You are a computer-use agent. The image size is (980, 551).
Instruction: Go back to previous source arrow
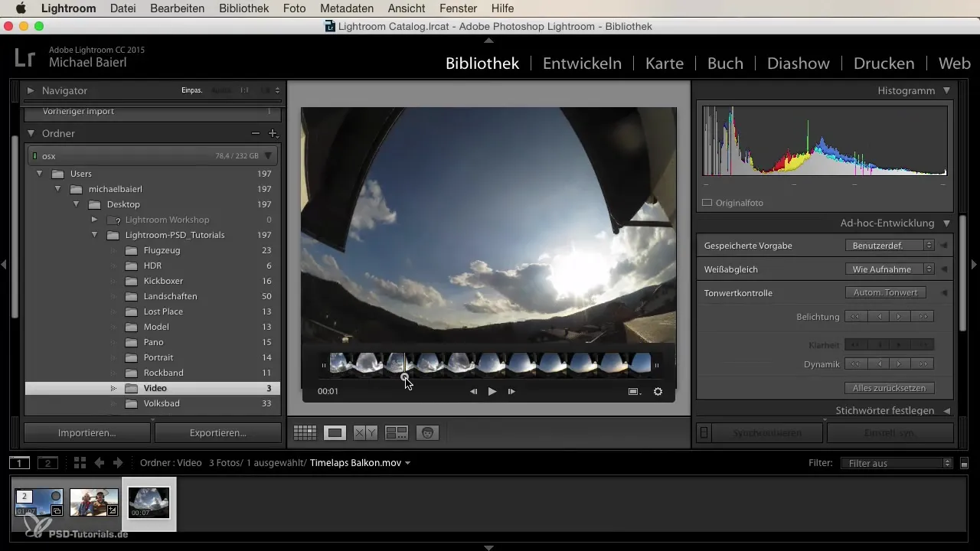tap(100, 463)
